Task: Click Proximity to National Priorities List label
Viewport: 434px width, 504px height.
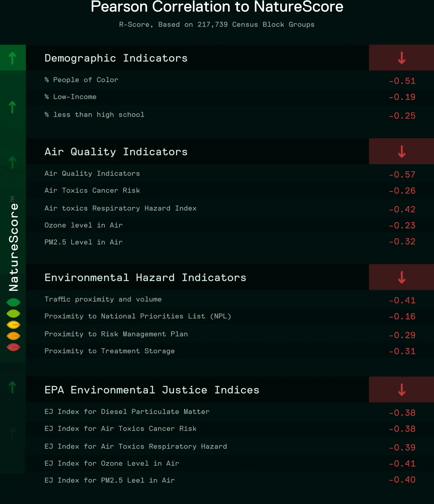Action: point(138,316)
